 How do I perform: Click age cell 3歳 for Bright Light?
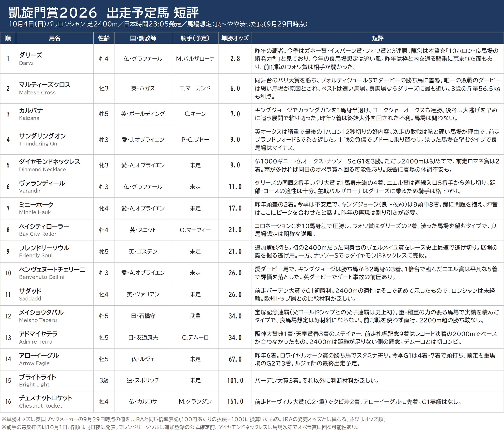[x=104, y=380]
